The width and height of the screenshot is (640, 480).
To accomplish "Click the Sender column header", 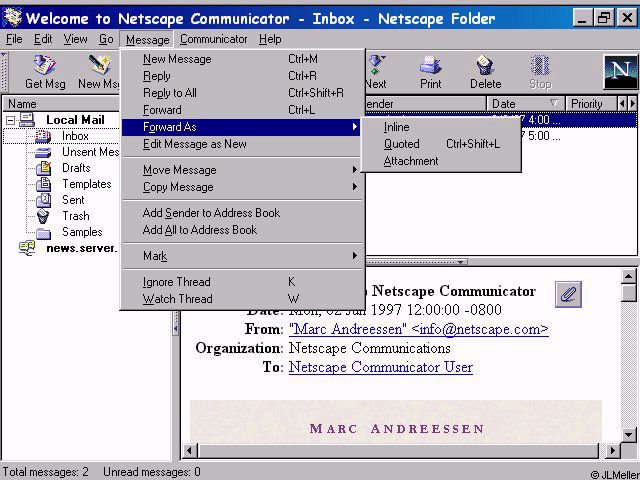I will click(x=425, y=104).
